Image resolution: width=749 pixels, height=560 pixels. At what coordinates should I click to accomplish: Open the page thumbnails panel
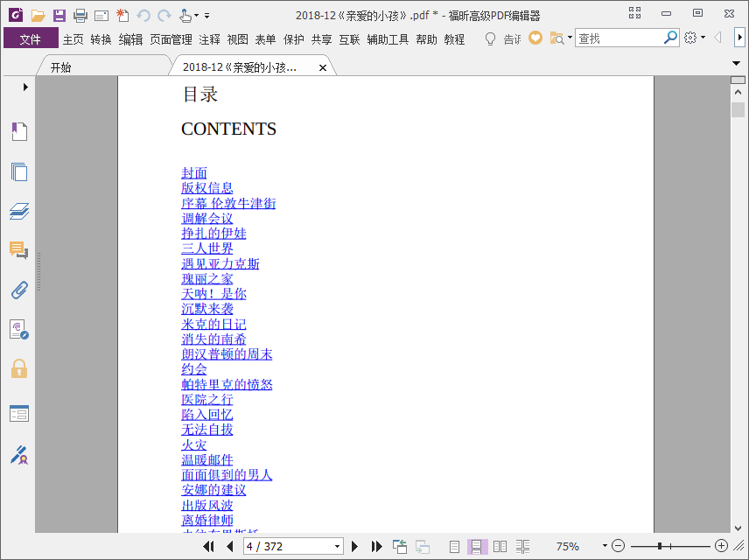tap(19, 171)
